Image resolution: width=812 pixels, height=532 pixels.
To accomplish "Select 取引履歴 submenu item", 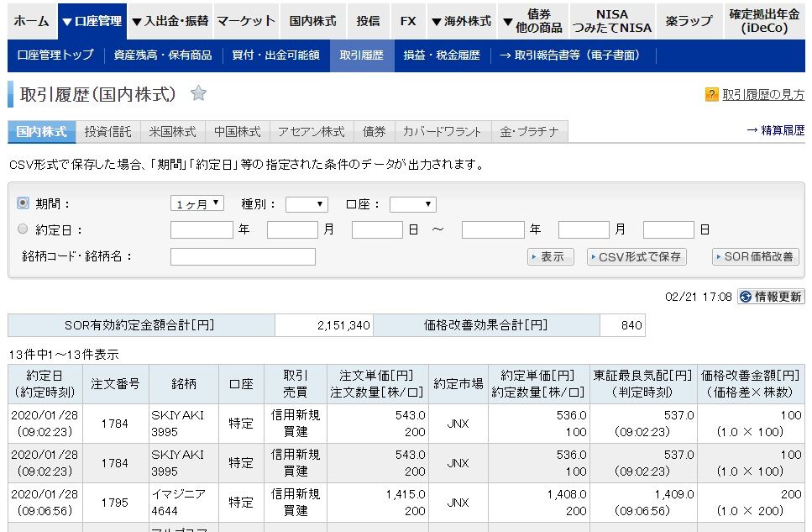I will (x=361, y=55).
